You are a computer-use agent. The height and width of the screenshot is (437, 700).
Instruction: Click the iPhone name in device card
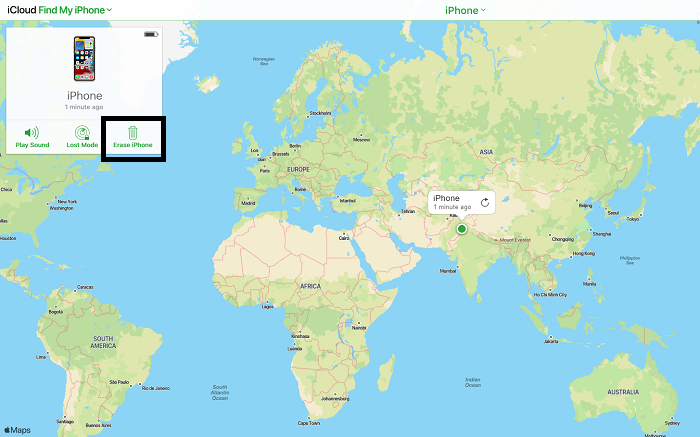[84, 95]
